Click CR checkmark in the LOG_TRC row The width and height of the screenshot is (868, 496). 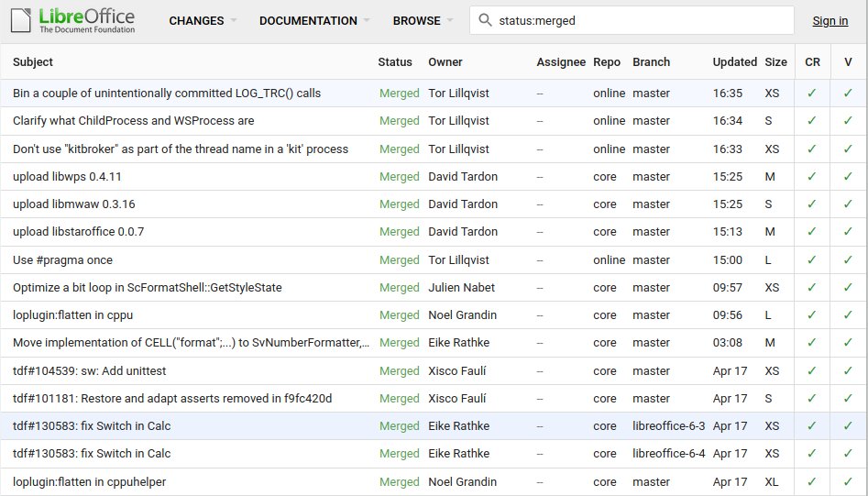[x=811, y=93]
